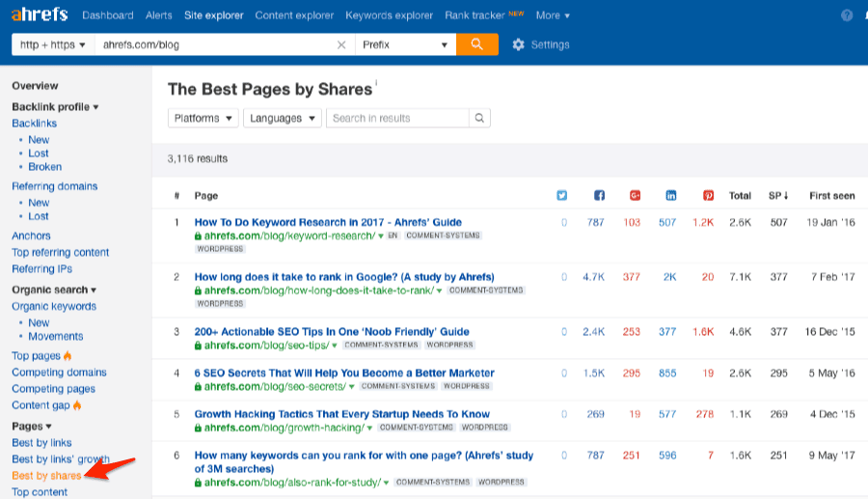Open Organic keywords in the sidebar
Screen dimensions: 868x499
(x=54, y=306)
